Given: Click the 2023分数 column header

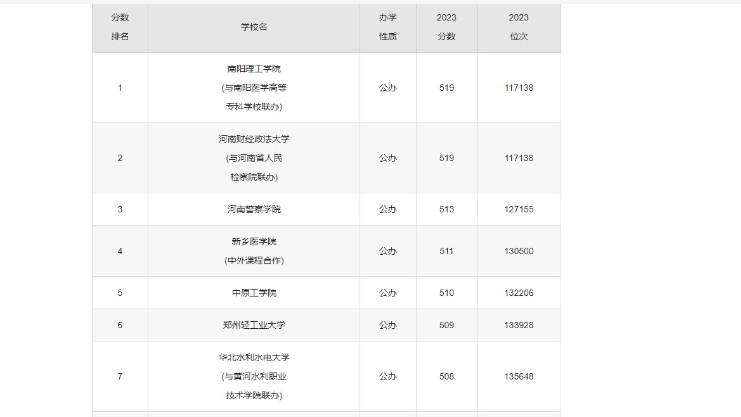Looking at the screenshot, I should tap(446, 27).
